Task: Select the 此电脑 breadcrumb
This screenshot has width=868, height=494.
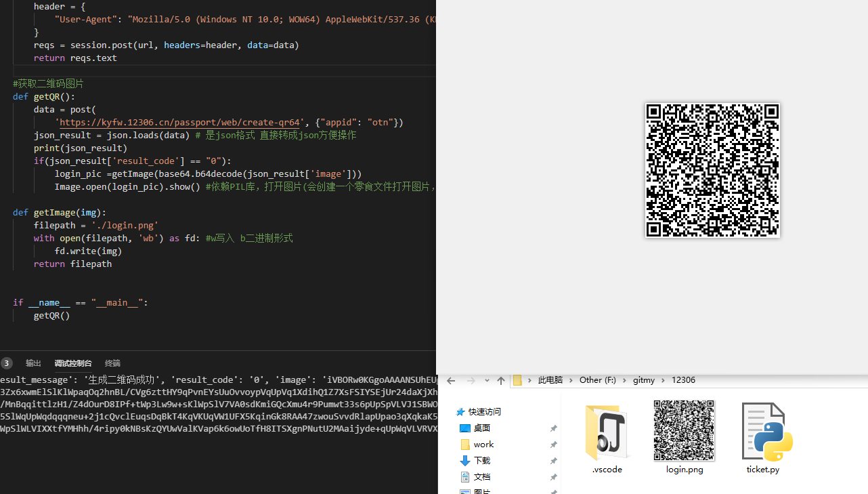Action: tap(550, 380)
